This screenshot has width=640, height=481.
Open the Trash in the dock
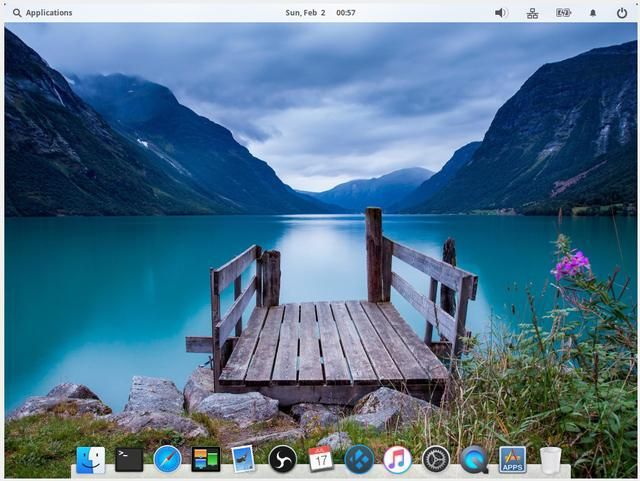pos(550,459)
